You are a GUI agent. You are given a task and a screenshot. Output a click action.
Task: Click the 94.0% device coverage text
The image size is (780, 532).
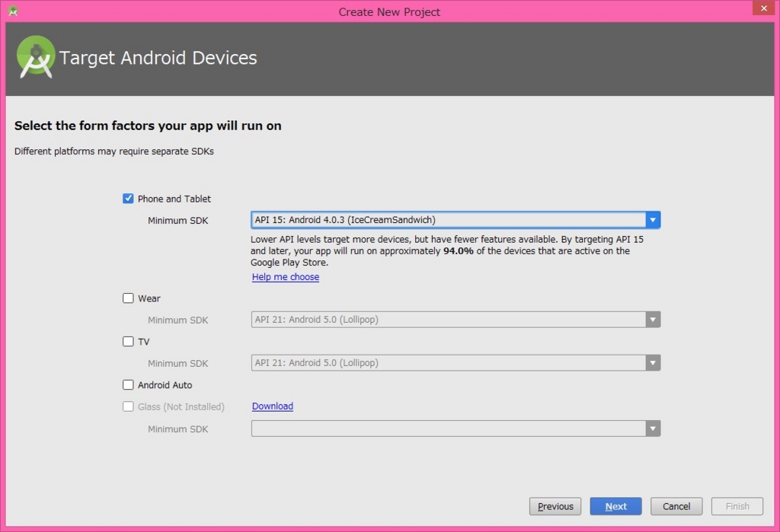[458, 250]
